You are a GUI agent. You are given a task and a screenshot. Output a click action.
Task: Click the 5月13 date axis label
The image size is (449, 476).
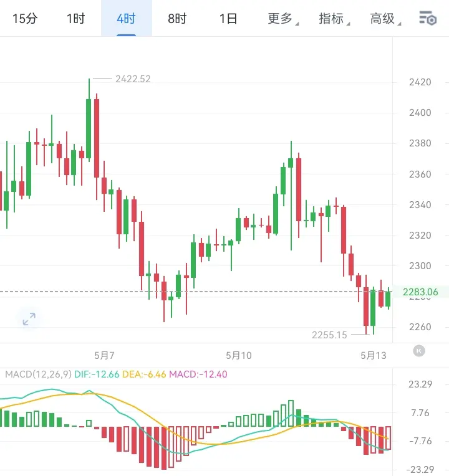tap(374, 355)
